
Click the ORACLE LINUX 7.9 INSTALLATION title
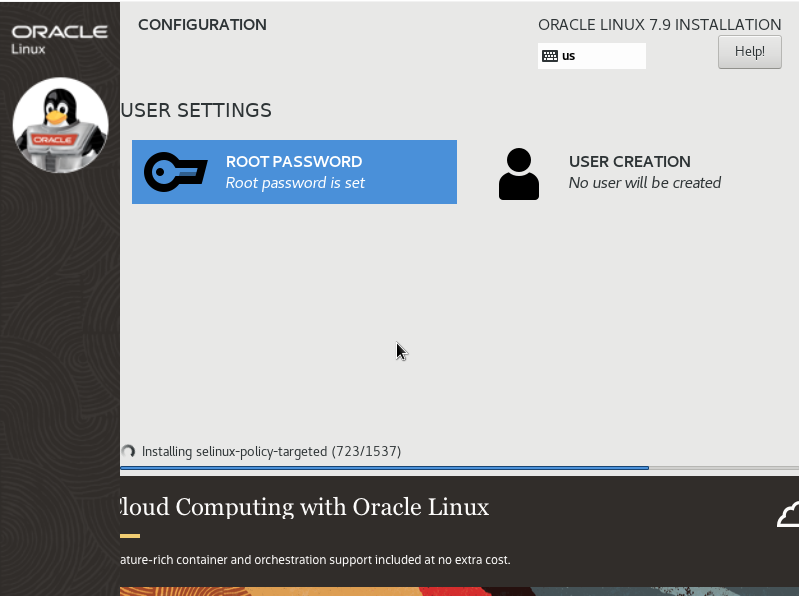pos(659,25)
